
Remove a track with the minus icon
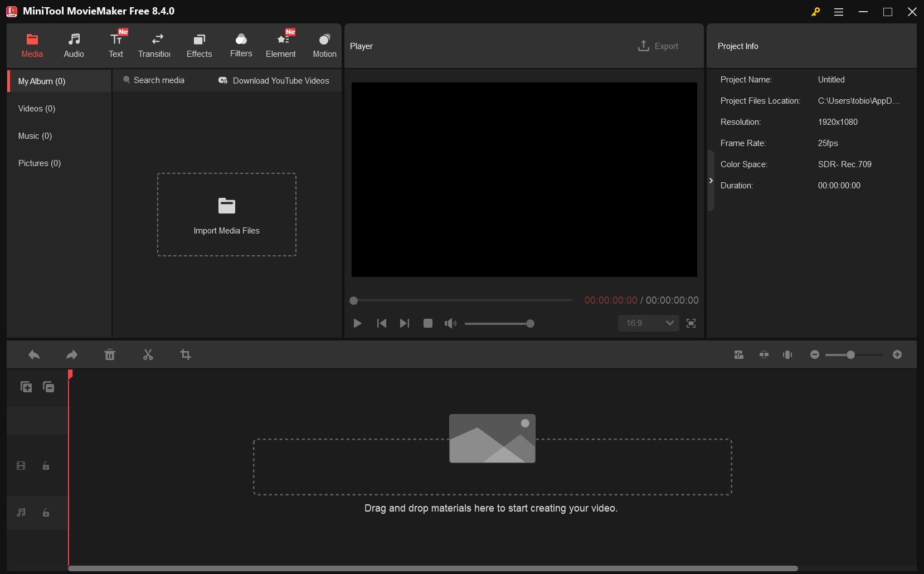point(48,386)
